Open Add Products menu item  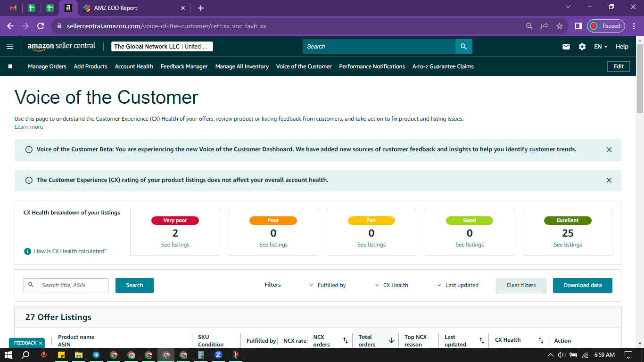click(x=91, y=66)
